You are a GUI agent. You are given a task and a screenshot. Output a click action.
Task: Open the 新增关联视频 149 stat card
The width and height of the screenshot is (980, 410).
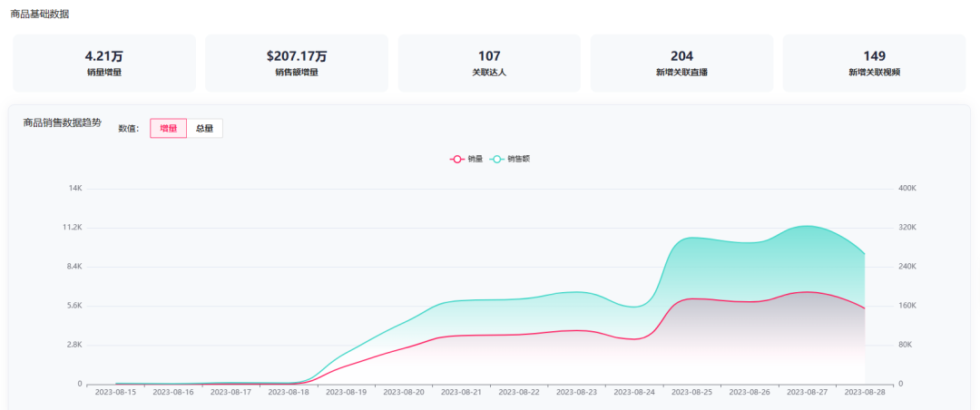[x=874, y=63]
